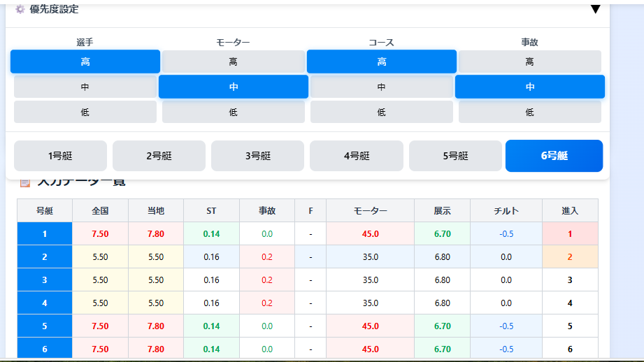
Task: Click the gear icon beside 優先度設定
Action: pyautogui.click(x=20, y=9)
